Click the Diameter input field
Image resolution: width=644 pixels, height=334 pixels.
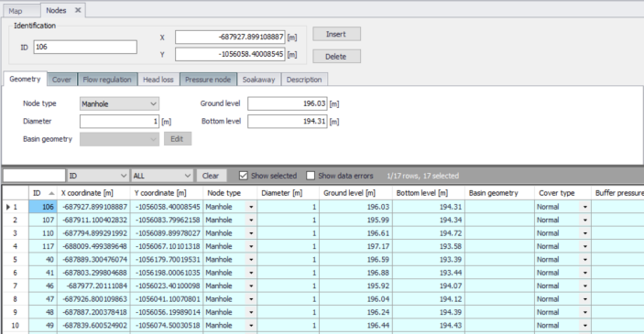click(x=119, y=122)
